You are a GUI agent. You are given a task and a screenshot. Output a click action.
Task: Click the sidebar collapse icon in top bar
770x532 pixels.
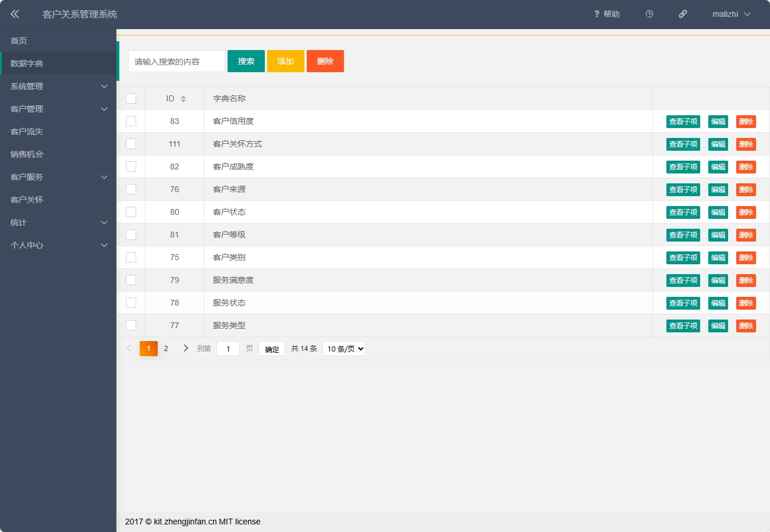click(15, 14)
